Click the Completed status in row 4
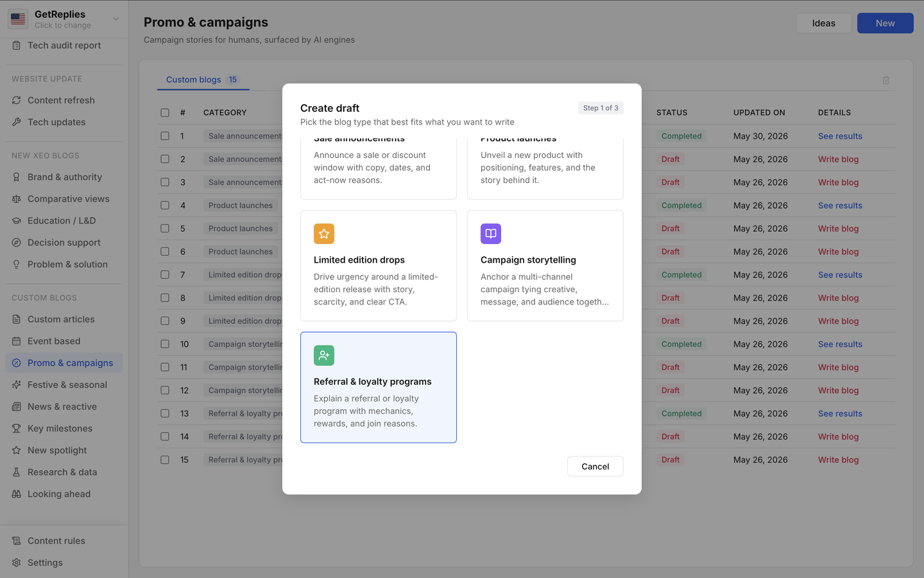This screenshot has width=924, height=578. point(681,206)
